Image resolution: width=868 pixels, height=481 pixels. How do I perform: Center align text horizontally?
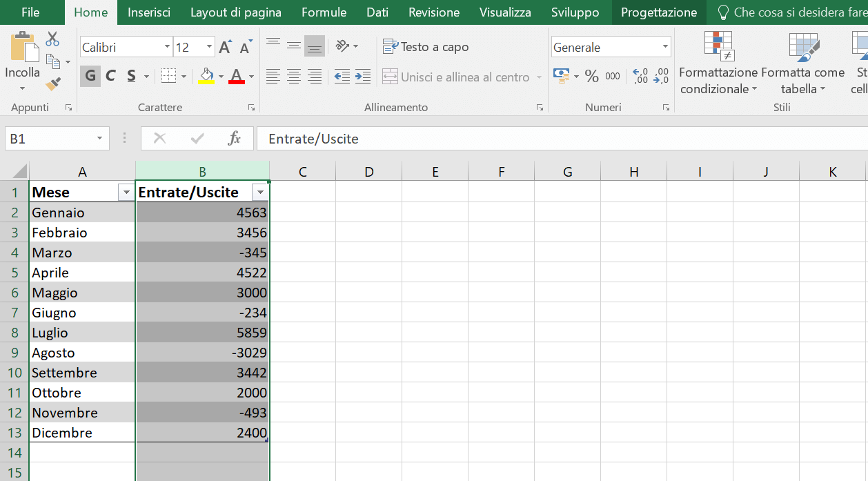pos(294,77)
